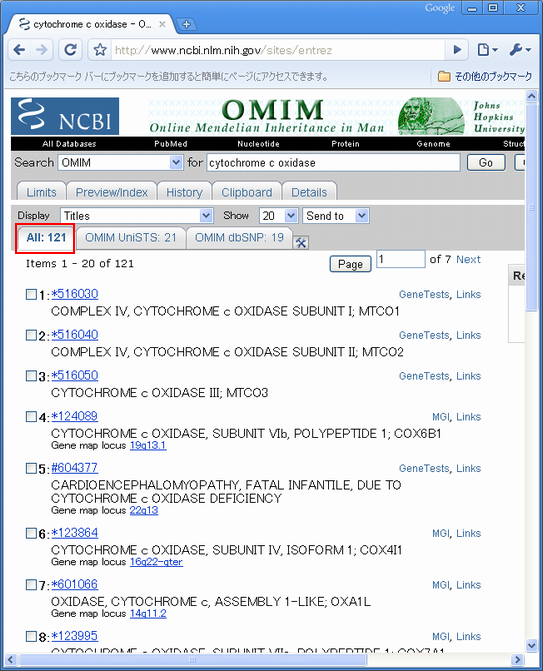Check the box for item 1 *516030
Screen dimensions: 543x671
point(31,294)
